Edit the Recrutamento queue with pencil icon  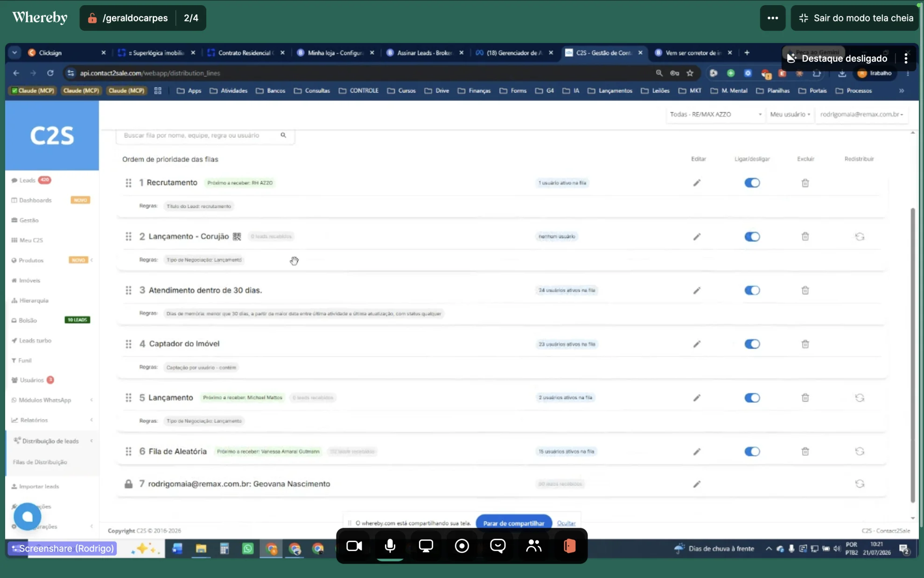pos(697,183)
